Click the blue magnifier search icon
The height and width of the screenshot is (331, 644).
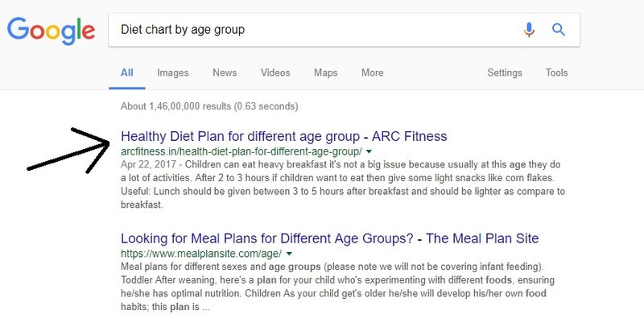tap(558, 30)
